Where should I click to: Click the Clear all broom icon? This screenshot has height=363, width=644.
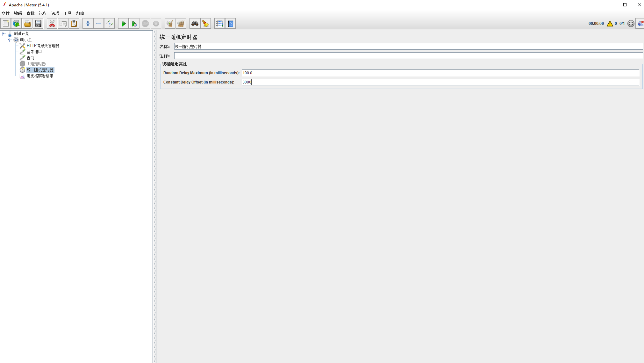181,24
